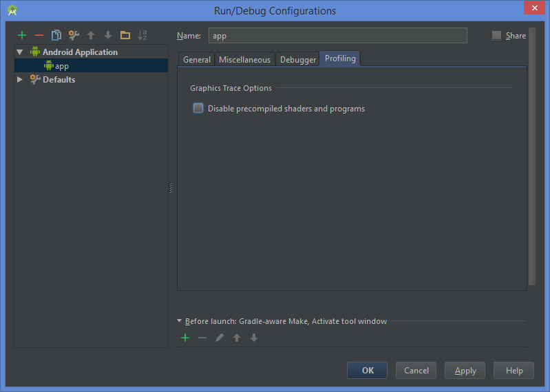This screenshot has width=550, height=392.
Task: Copy the selected configuration
Action: [56, 35]
